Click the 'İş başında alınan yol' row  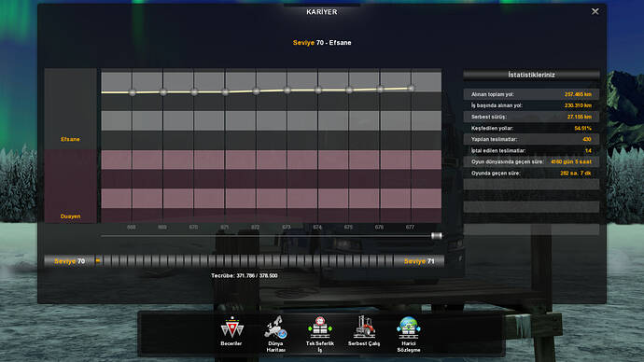[531, 105]
